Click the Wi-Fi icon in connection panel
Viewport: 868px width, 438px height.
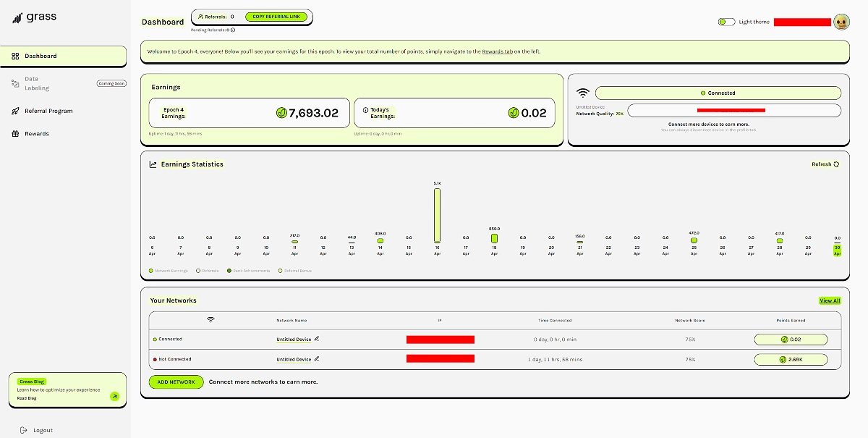pyautogui.click(x=583, y=93)
